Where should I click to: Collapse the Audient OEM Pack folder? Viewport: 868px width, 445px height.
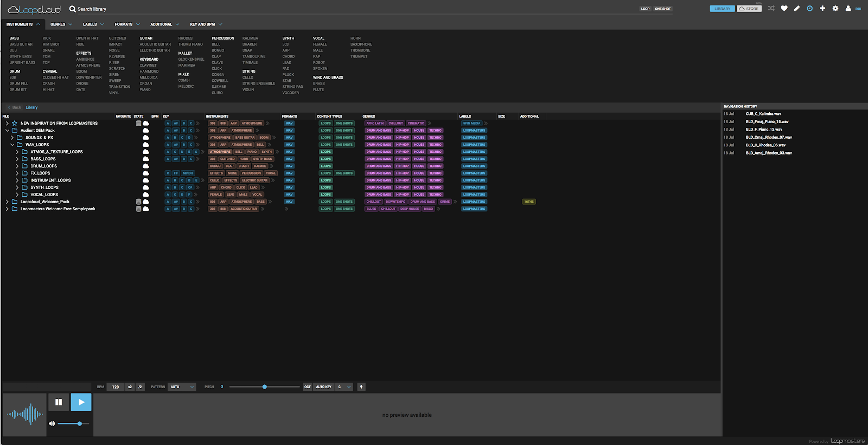(x=7, y=131)
